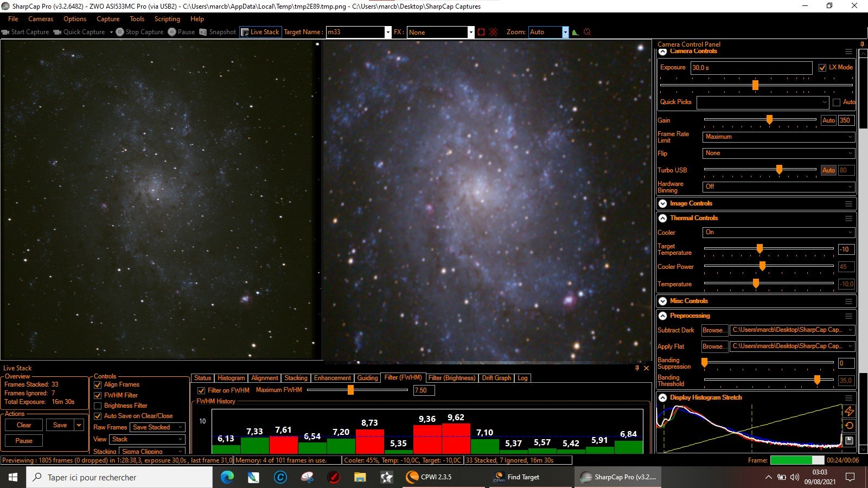This screenshot has width=868, height=488.
Task: Click the Start Capture toolbar button
Action: pos(25,32)
